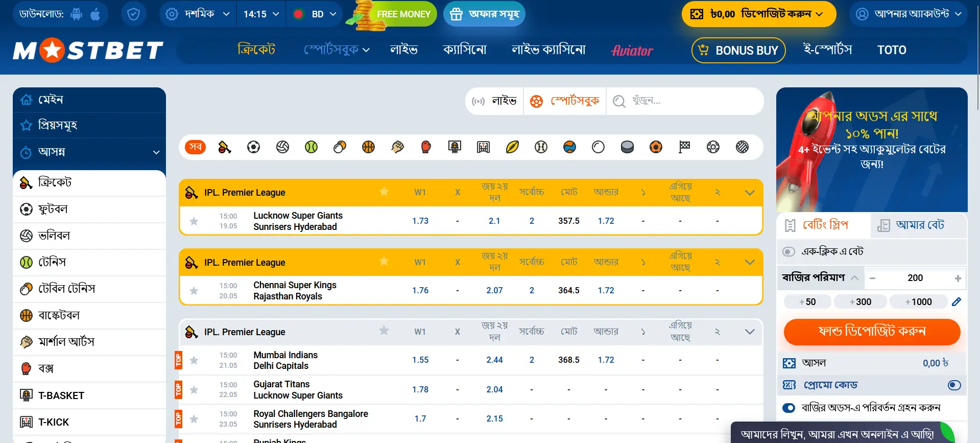980x443 pixels.
Task: Select the cricket icon in sports filter row
Action: (x=225, y=147)
